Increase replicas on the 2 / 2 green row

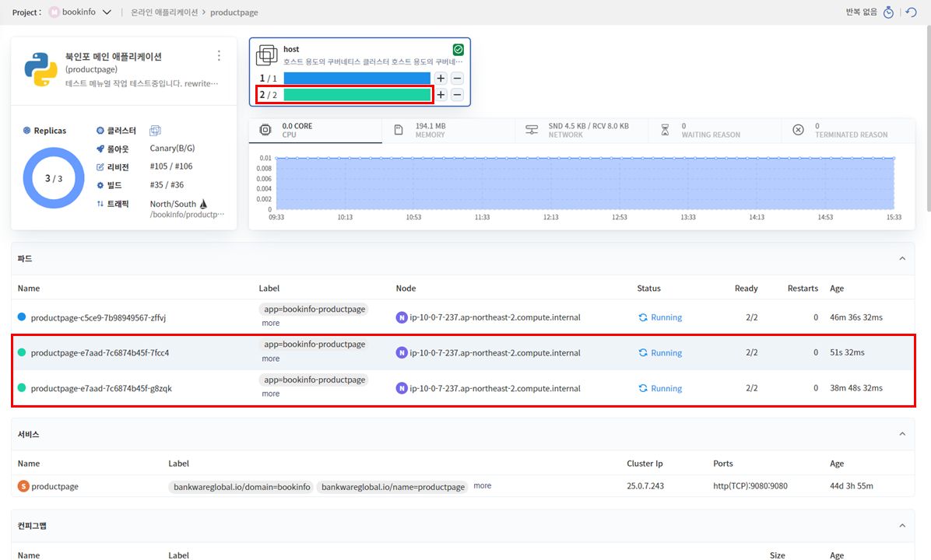[441, 94]
